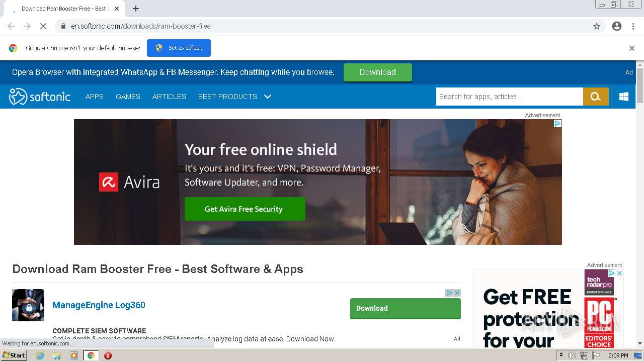Click Set as default button
Screen dimensions: 644x362
[179, 48]
